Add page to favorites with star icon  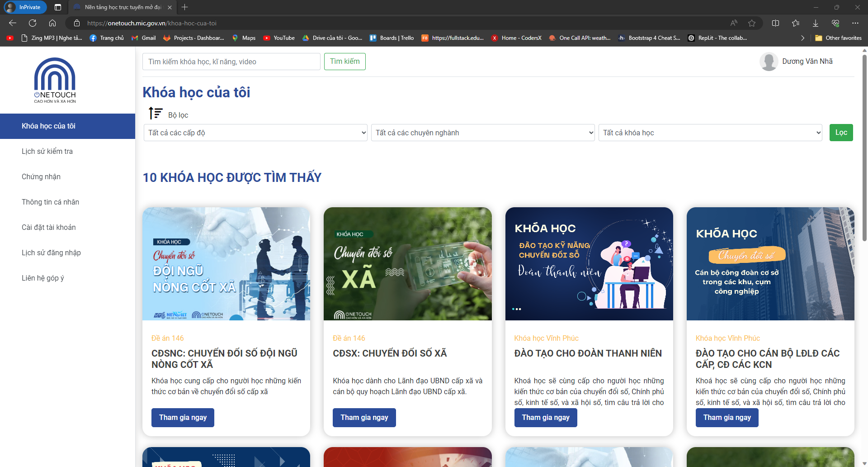click(752, 23)
